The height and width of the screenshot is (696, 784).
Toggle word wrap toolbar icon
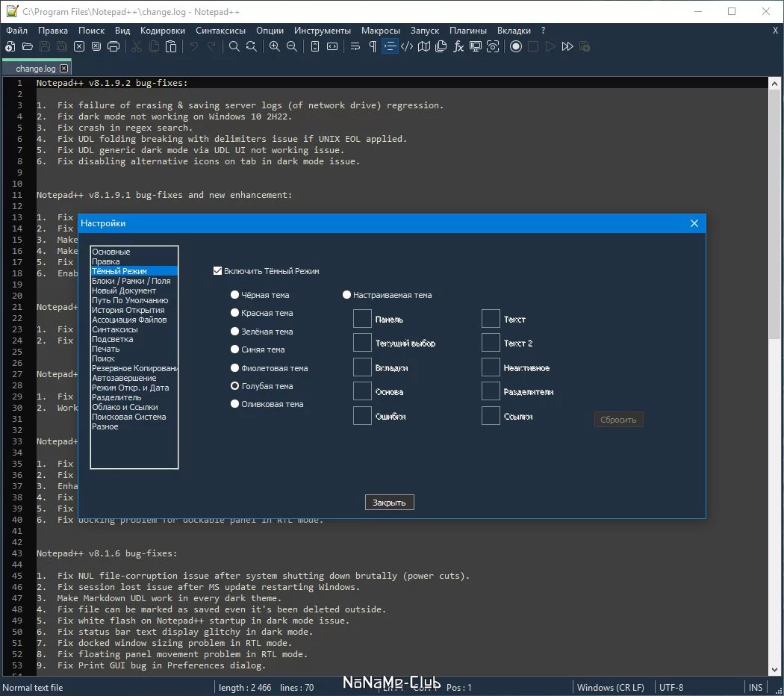(x=355, y=46)
